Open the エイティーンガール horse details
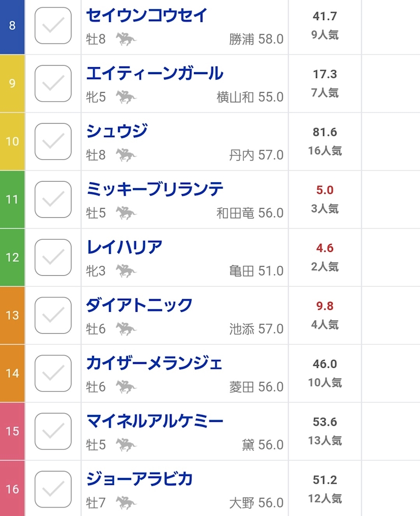 pyautogui.click(x=154, y=74)
